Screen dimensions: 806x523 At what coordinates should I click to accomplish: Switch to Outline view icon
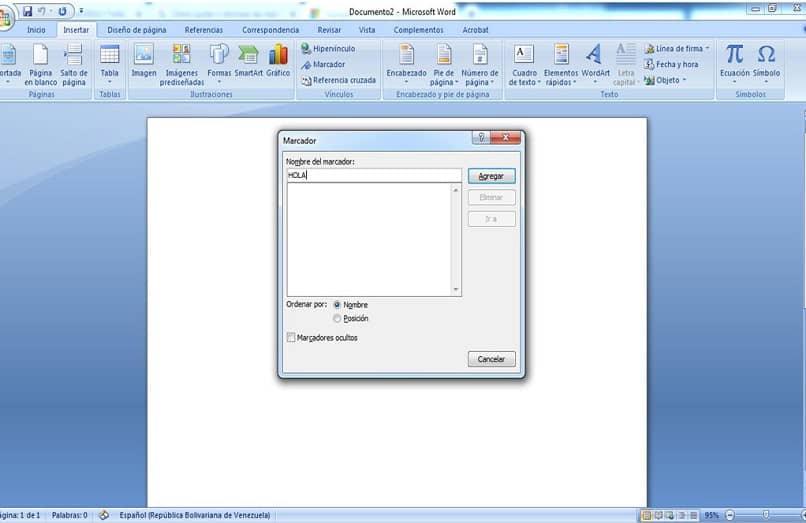coord(682,515)
